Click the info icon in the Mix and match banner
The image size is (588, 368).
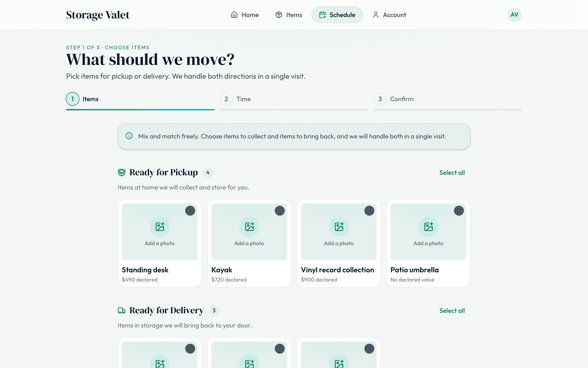click(129, 136)
